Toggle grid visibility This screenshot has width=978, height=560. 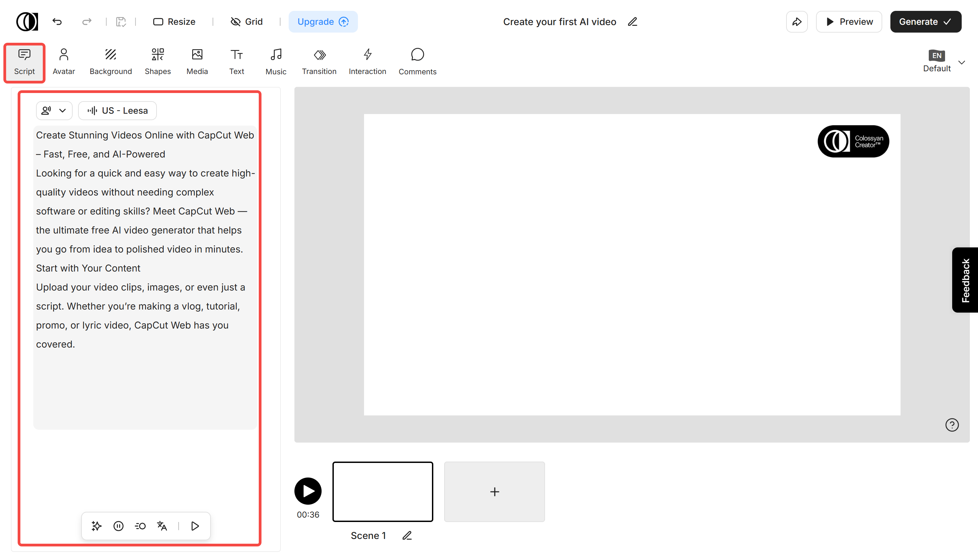pyautogui.click(x=246, y=21)
